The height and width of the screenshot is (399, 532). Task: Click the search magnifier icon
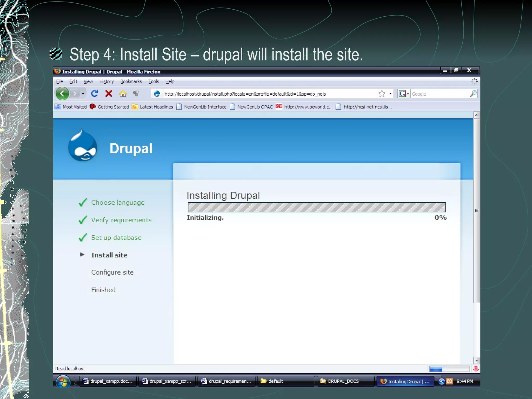pyautogui.click(x=473, y=94)
